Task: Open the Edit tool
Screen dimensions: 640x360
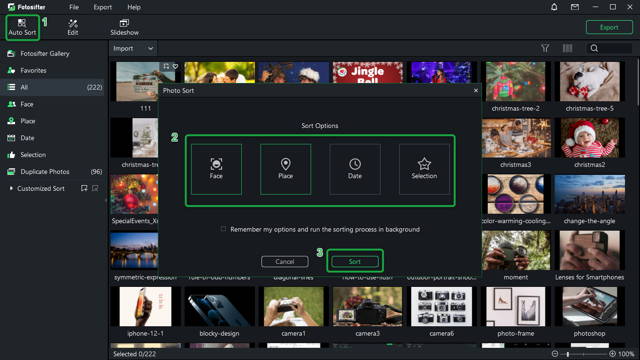Action: [x=73, y=27]
